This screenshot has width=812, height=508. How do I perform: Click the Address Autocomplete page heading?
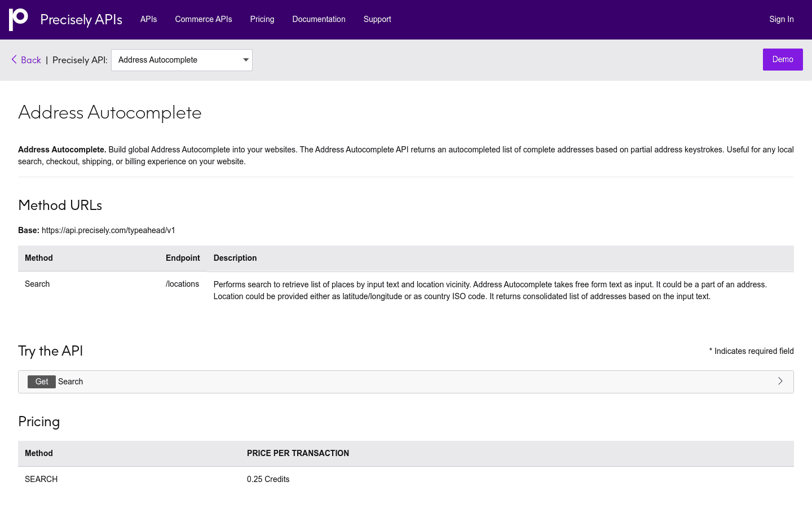coord(110,112)
